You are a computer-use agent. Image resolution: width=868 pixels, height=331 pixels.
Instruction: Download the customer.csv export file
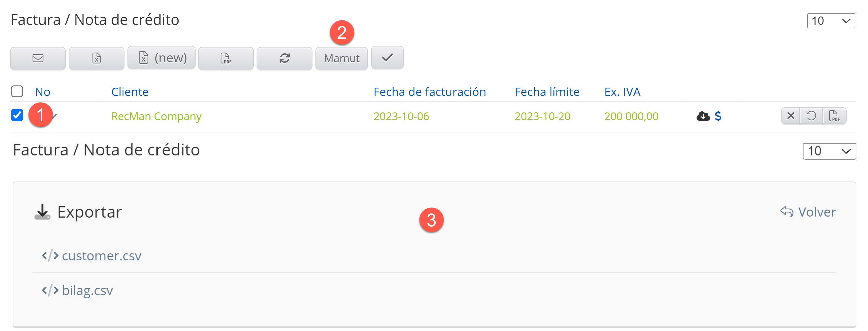pyautogui.click(x=101, y=256)
